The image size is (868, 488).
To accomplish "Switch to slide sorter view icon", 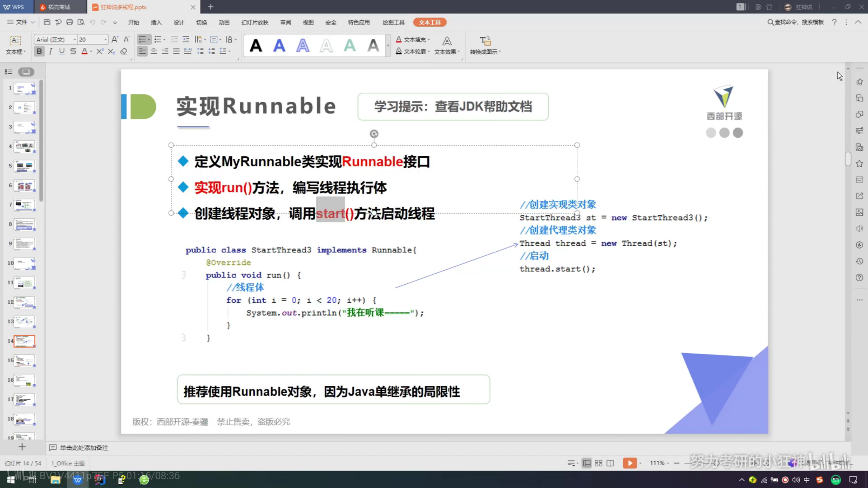I will pyautogui.click(x=598, y=463).
